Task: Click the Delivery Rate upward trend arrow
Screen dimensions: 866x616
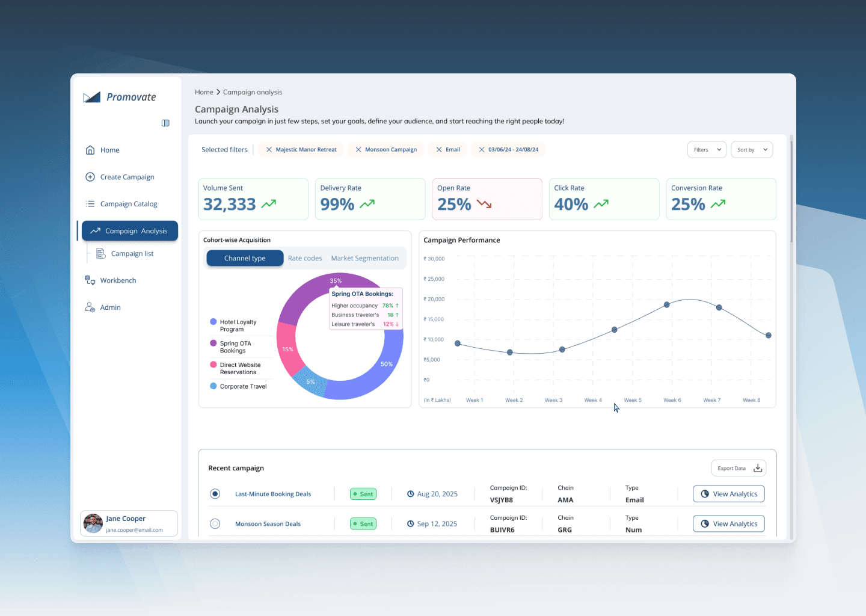Action: [x=367, y=204]
